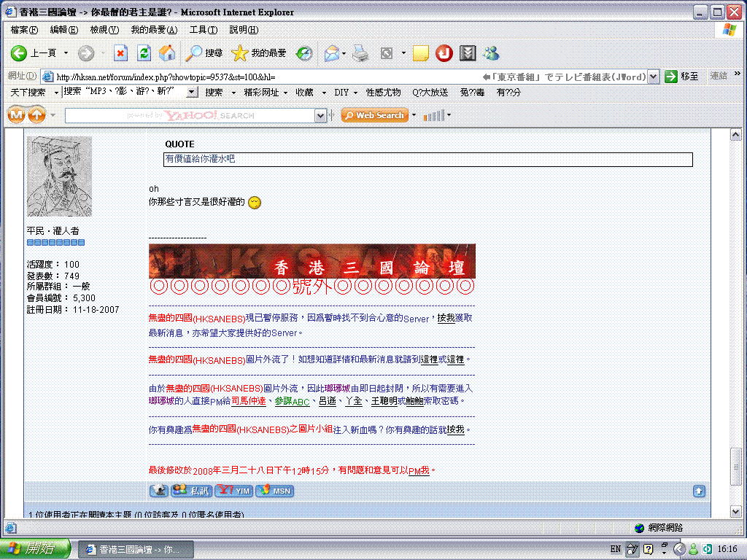The width and height of the screenshot is (747, 560).
Task: Click the scrollbar up arrow
Action: [x=735, y=135]
